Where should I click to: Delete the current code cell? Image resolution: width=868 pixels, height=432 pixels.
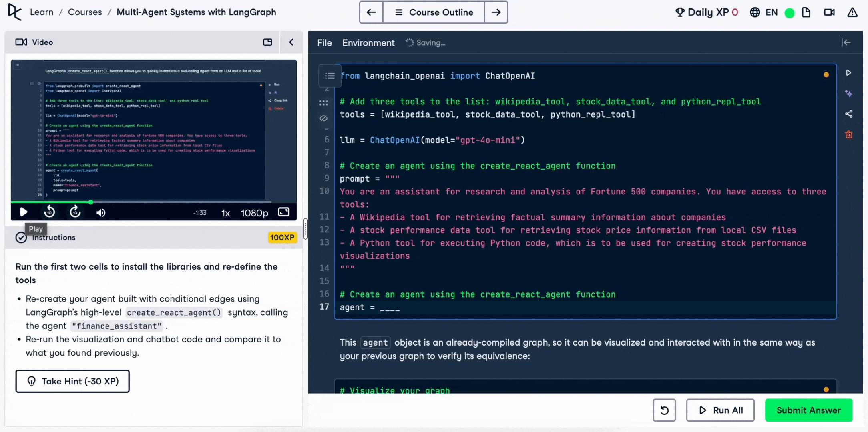(848, 135)
